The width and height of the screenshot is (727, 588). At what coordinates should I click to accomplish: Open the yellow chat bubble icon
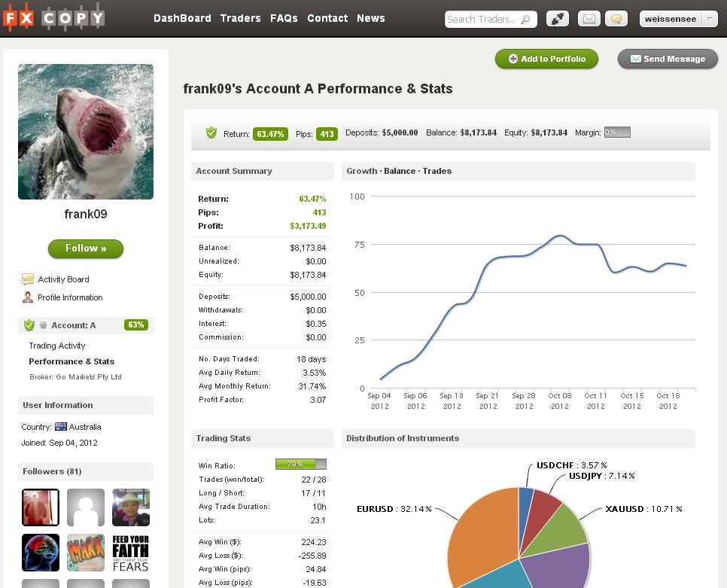click(616, 19)
